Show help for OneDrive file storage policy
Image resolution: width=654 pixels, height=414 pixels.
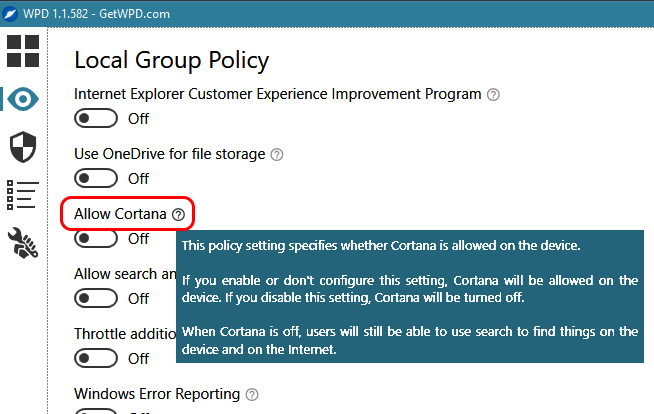click(x=277, y=155)
